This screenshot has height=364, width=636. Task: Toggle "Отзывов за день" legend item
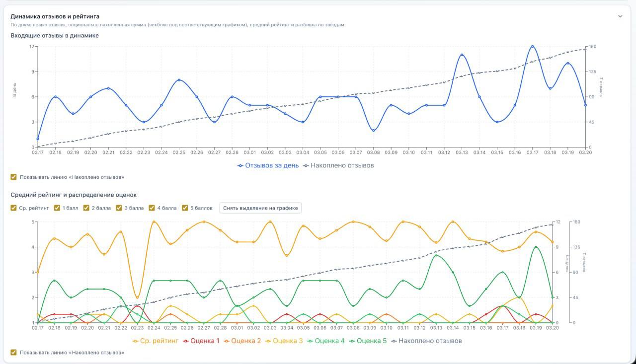click(268, 165)
